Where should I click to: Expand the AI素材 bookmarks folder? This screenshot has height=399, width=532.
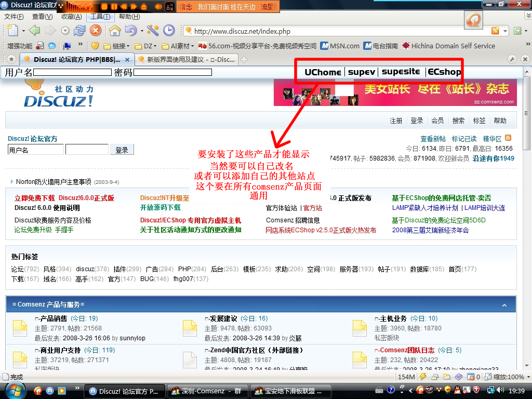point(178,46)
